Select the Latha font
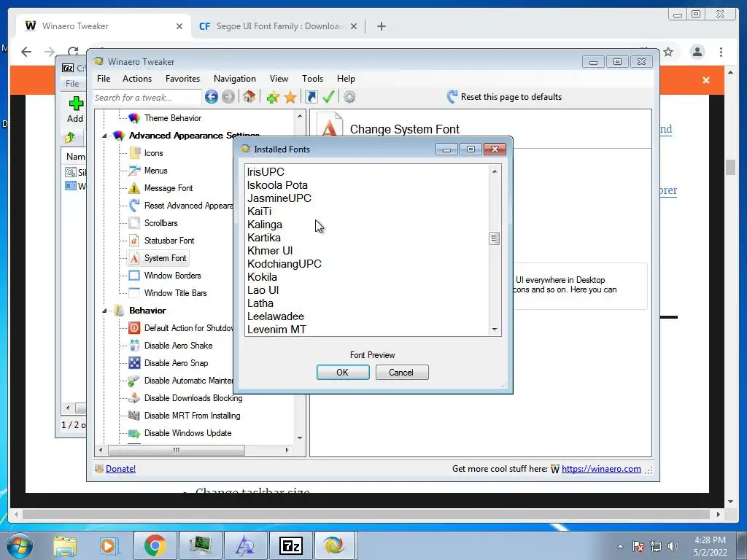The width and height of the screenshot is (747, 560). point(367,303)
